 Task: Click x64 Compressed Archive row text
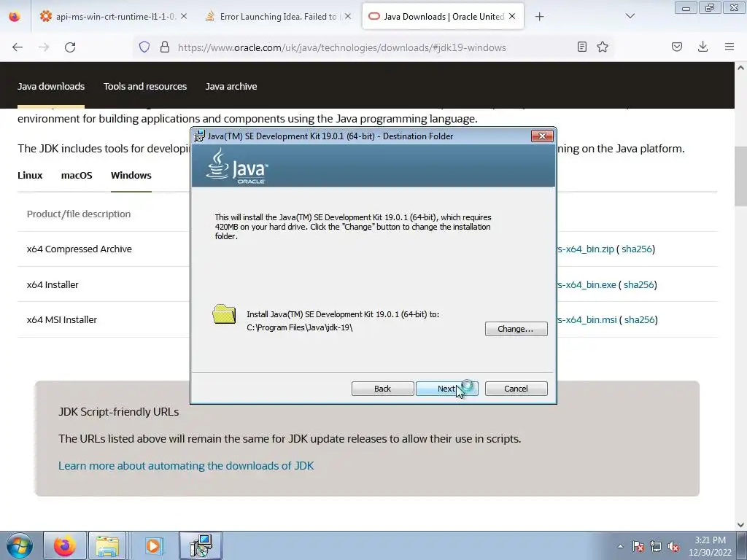(x=79, y=249)
